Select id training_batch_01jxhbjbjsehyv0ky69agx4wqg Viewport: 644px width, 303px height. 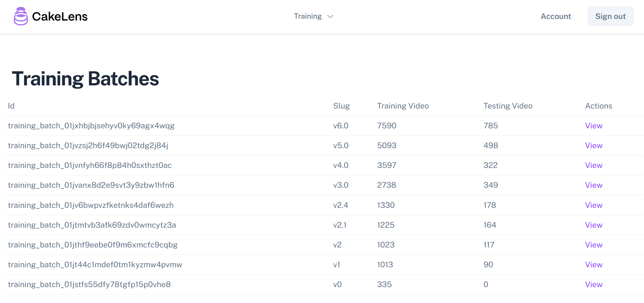[91, 126]
